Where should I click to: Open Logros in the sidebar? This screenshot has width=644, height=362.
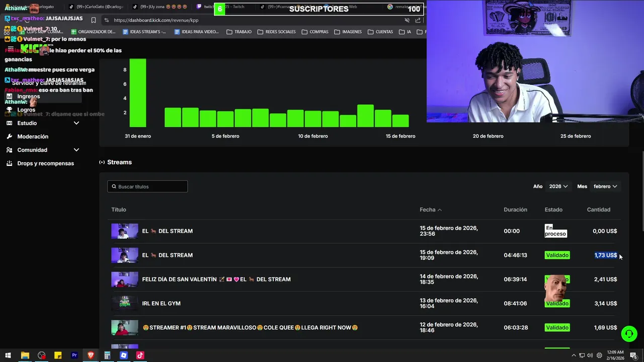click(x=26, y=110)
